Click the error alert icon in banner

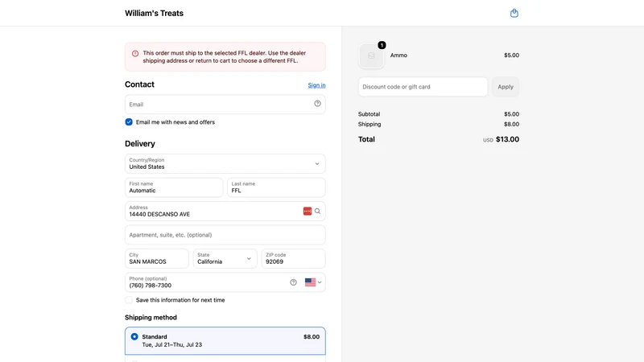135,53
